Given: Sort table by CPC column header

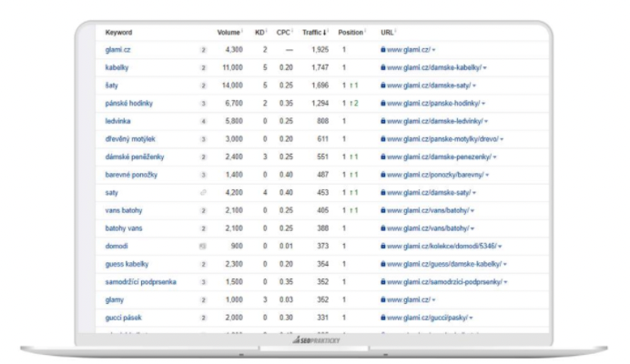Looking at the screenshot, I should pyautogui.click(x=283, y=33).
